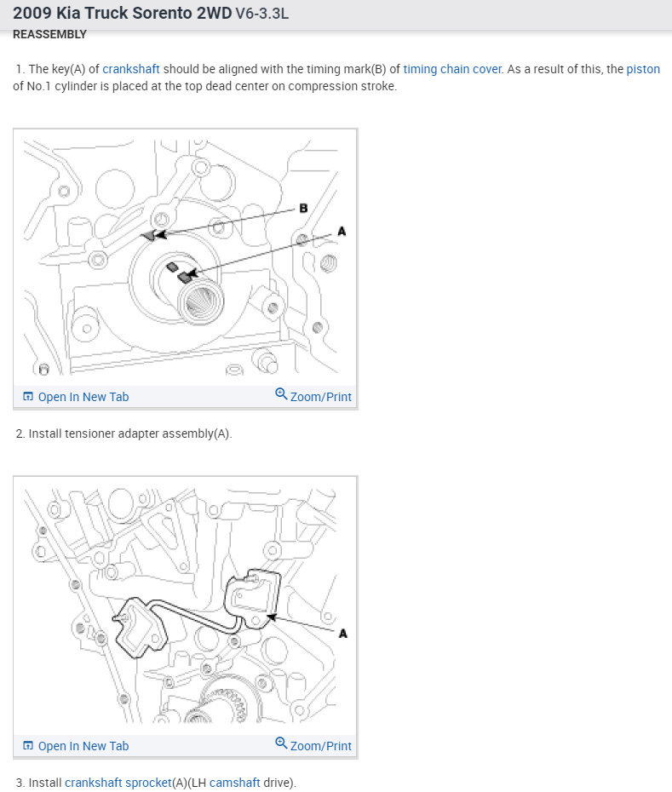Open the 'crankshaft sprocket' link in step 3
Viewport: 672px width, 792px height.
tap(118, 783)
